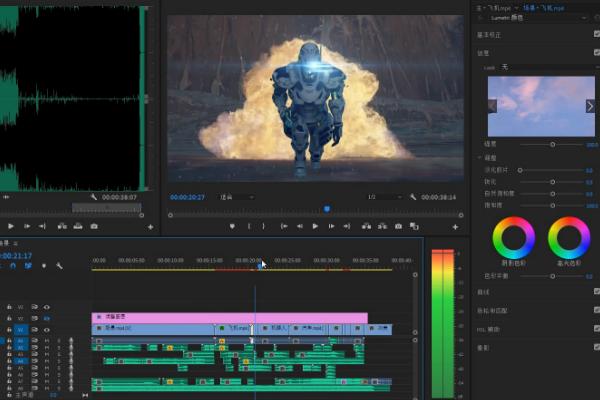Viewport: 600px width, 400px height.
Task: Play the program monitor sequence
Action: pos(315,226)
